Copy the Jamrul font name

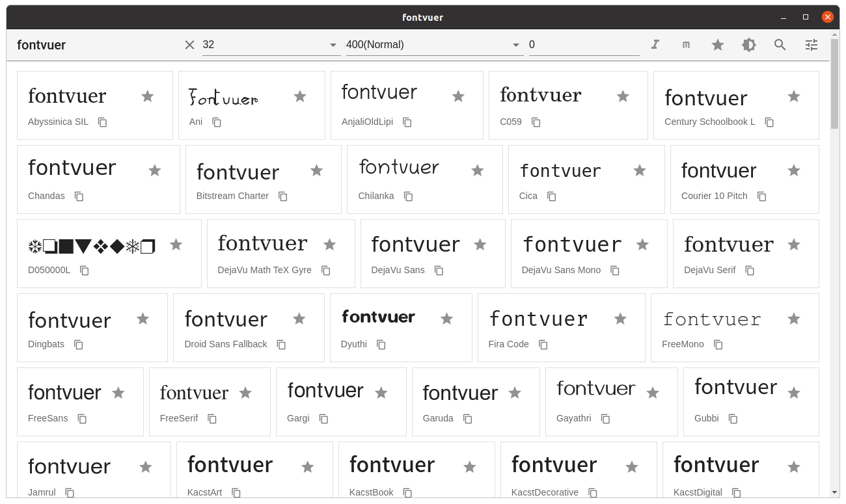70,493
